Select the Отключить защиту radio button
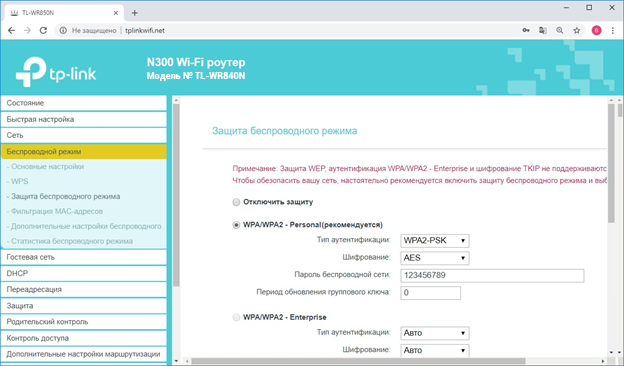The width and height of the screenshot is (624, 366). point(236,202)
